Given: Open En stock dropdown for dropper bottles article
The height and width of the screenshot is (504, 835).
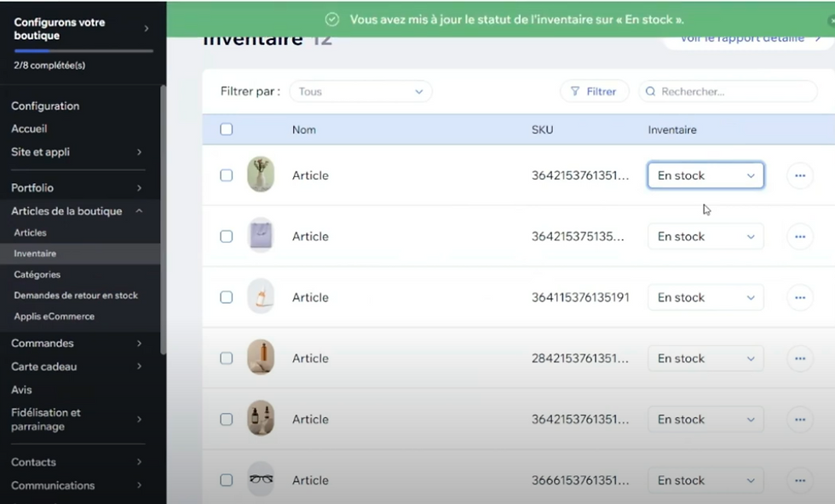Looking at the screenshot, I should [x=705, y=420].
